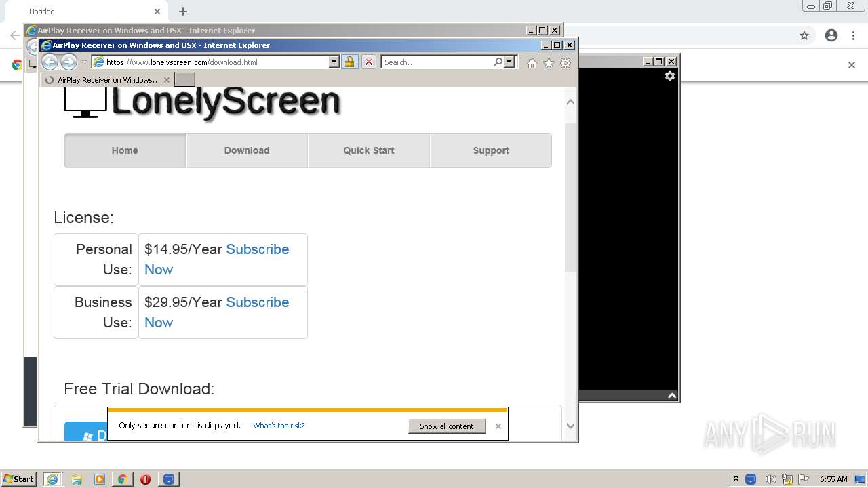The image size is (868, 488).
Task: Click Subscribe Now for Business Use
Action: [258, 302]
